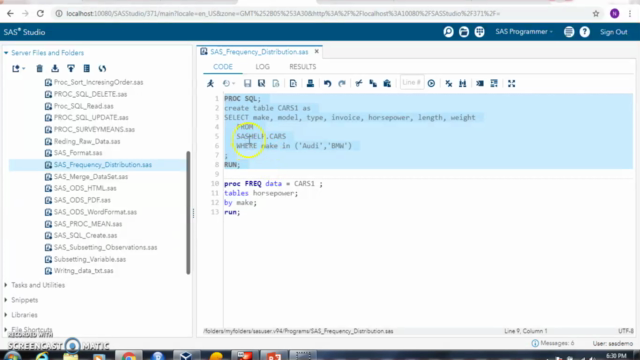Open SAS_ODS_WordFormat.sas file
The width and height of the screenshot is (640, 360).
pyautogui.click(x=95, y=212)
